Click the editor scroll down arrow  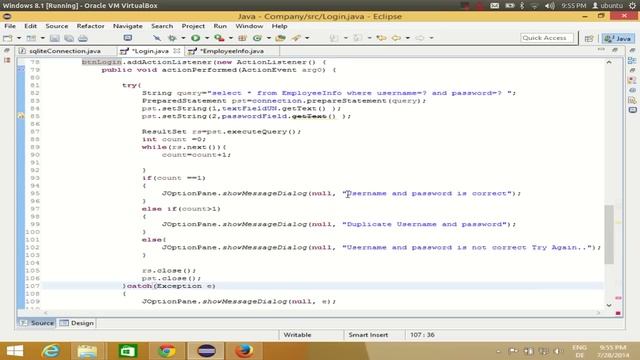pyautogui.click(x=609, y=305)
